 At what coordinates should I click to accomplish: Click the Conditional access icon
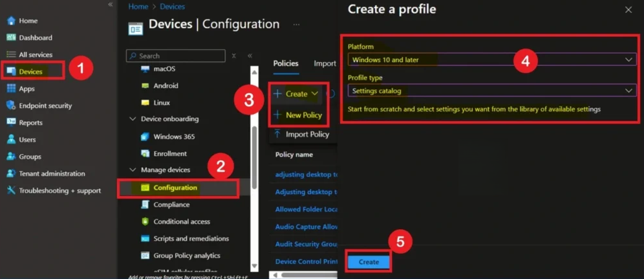(145, 221)
